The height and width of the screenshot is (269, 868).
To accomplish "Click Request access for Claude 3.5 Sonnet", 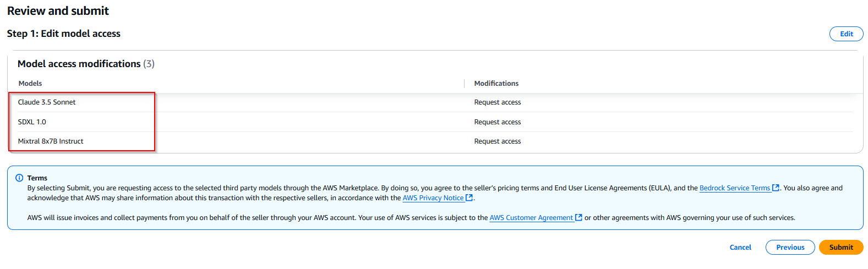I will click(x=497, y=102).
